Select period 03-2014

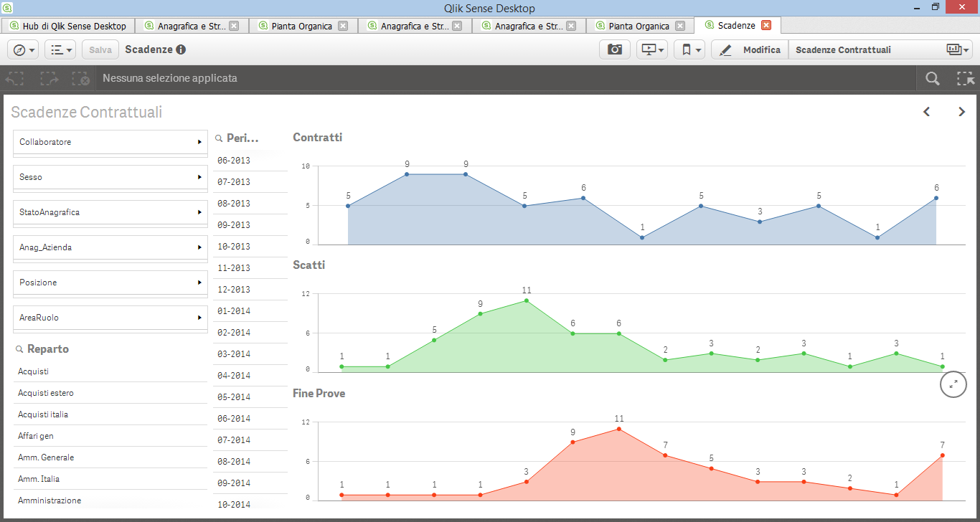click(250, 354)
